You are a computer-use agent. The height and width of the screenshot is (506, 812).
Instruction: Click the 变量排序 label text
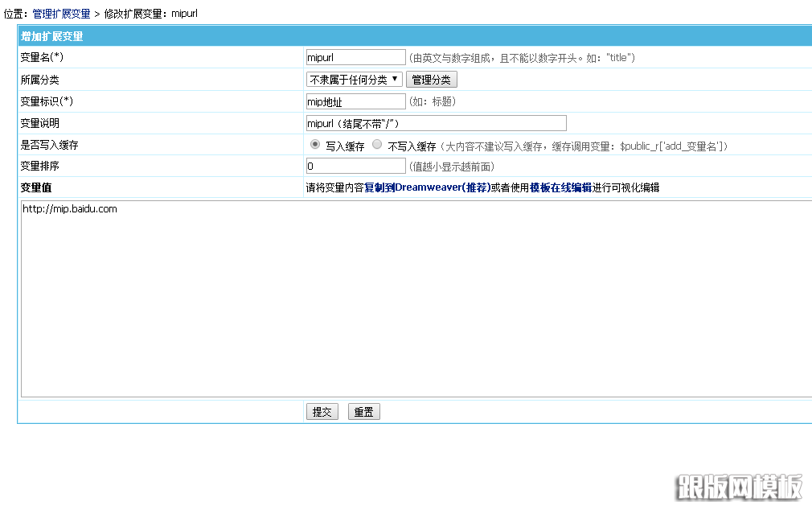tap(40, 166)
